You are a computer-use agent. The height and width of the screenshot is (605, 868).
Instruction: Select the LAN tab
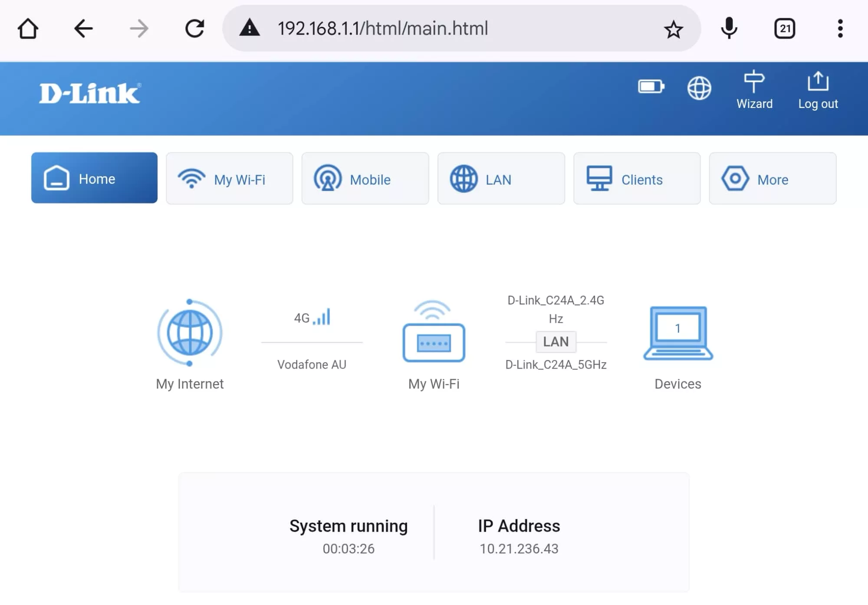point(501,179)
